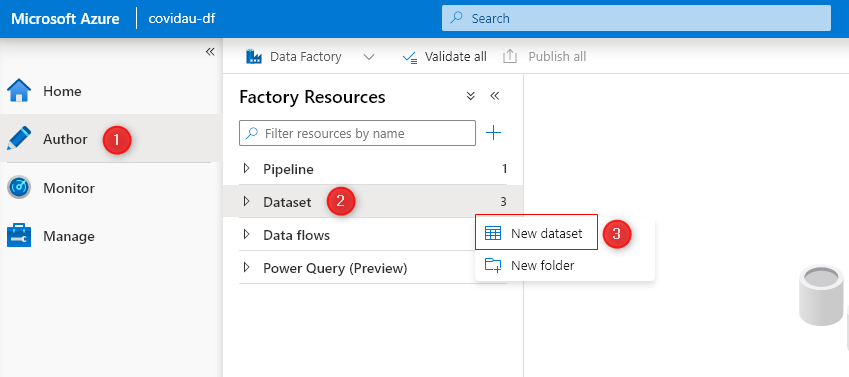Open the Monitor gauge icon
This screenshot has height=377, width=849.
(x=19, y=188)
